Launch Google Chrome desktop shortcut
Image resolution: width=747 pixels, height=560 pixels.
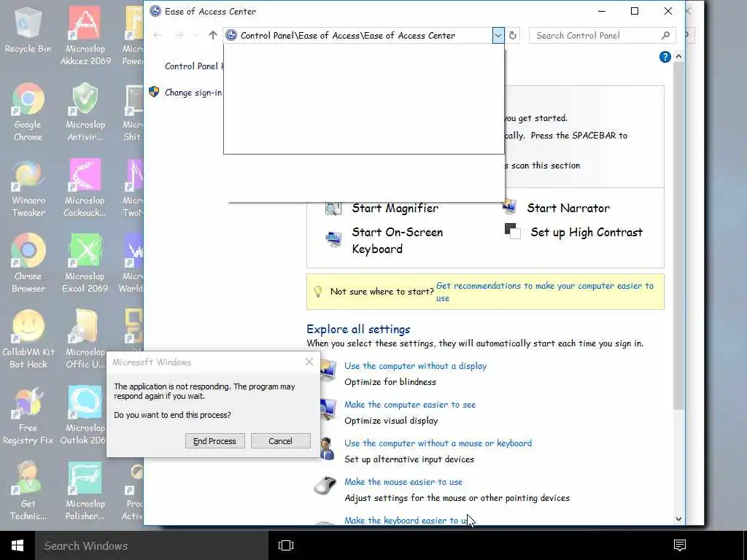(28, 112)
